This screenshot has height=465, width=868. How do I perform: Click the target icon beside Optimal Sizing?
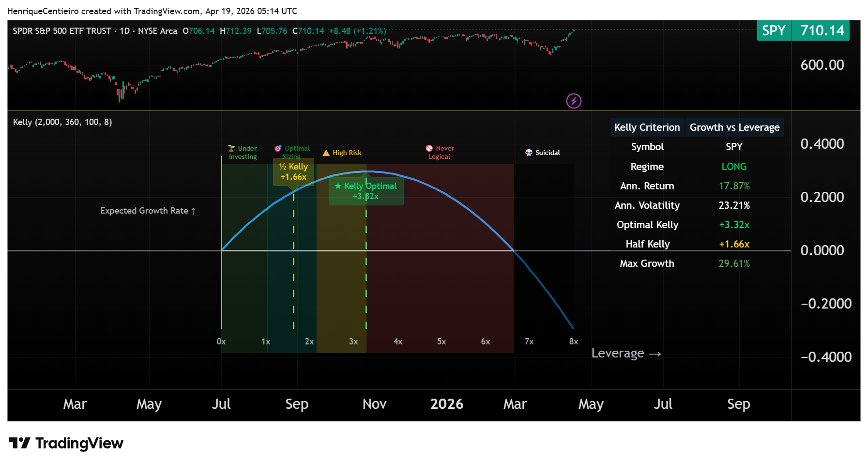pyautogui.click(x=278, y=148)
